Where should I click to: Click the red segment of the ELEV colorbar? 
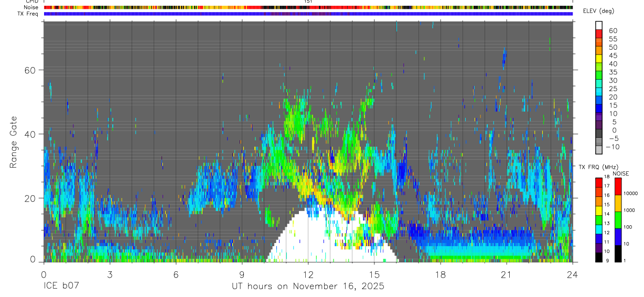pyautogui.click(x=598, y=34)
